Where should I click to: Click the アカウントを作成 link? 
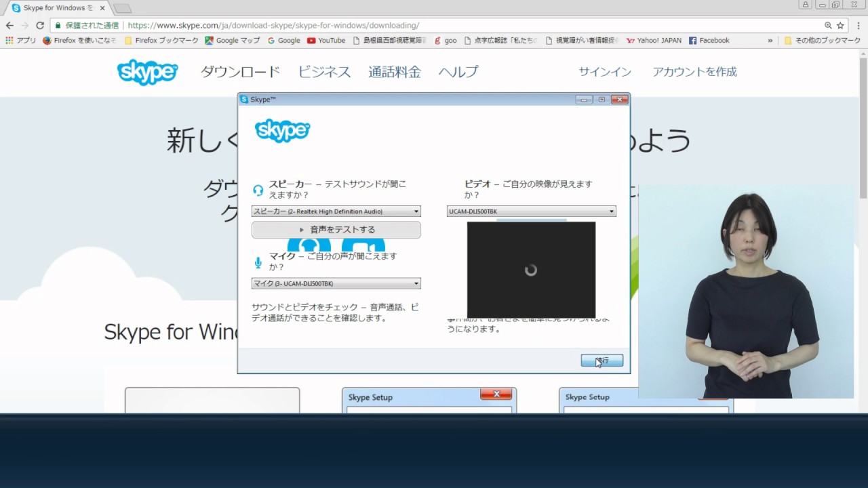point(694,72)
